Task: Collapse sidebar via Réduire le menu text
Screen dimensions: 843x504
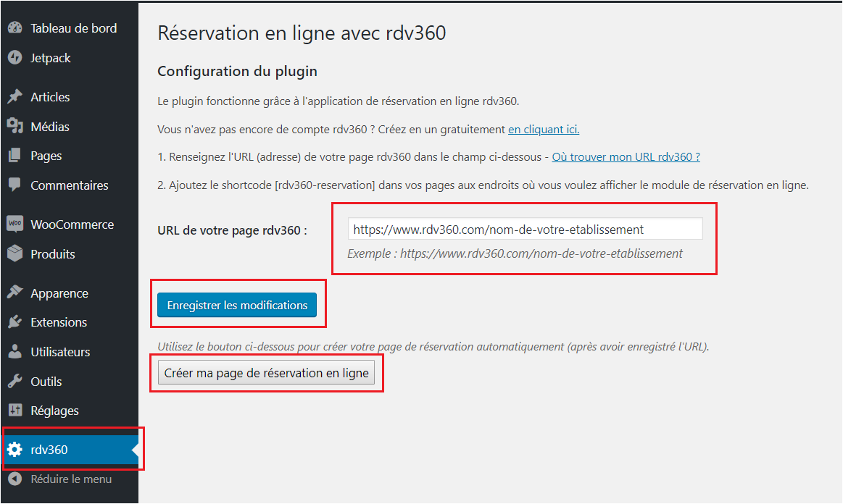Action: pyautogui.click(x=71, y=479)
